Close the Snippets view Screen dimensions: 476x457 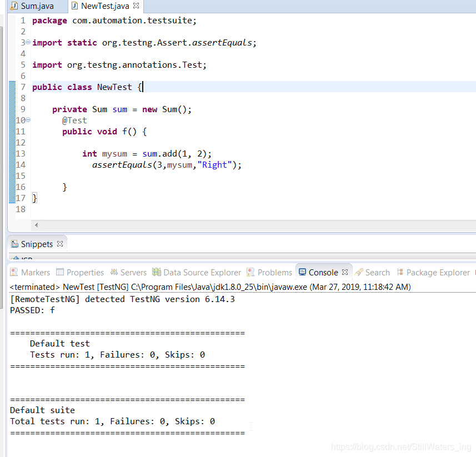coord(60,244)
